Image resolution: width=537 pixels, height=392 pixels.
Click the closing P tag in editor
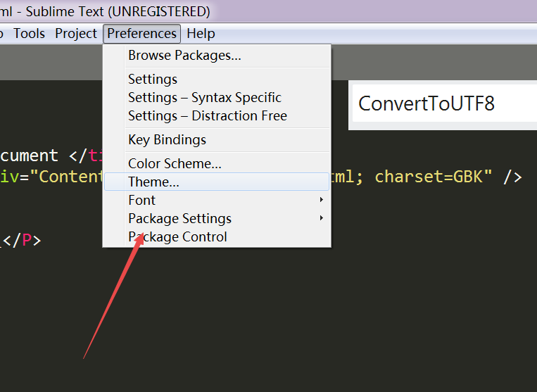pos(22,240)
